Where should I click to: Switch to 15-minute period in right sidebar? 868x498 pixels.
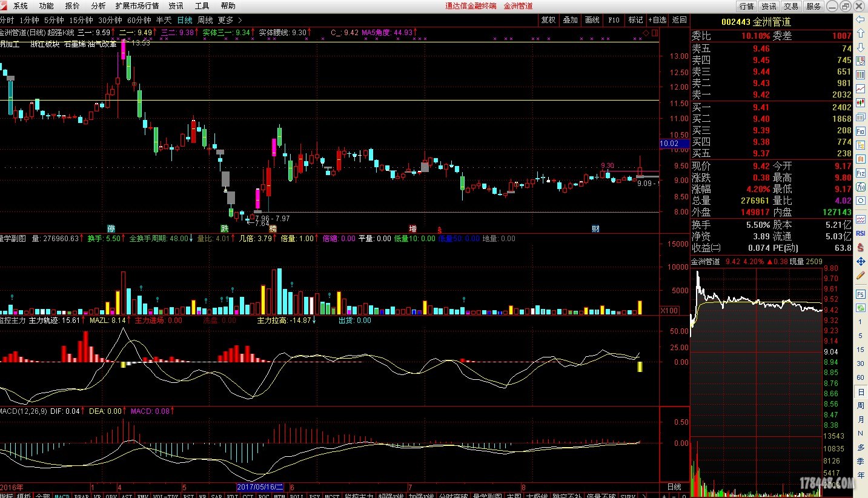[x=860, y=350]
